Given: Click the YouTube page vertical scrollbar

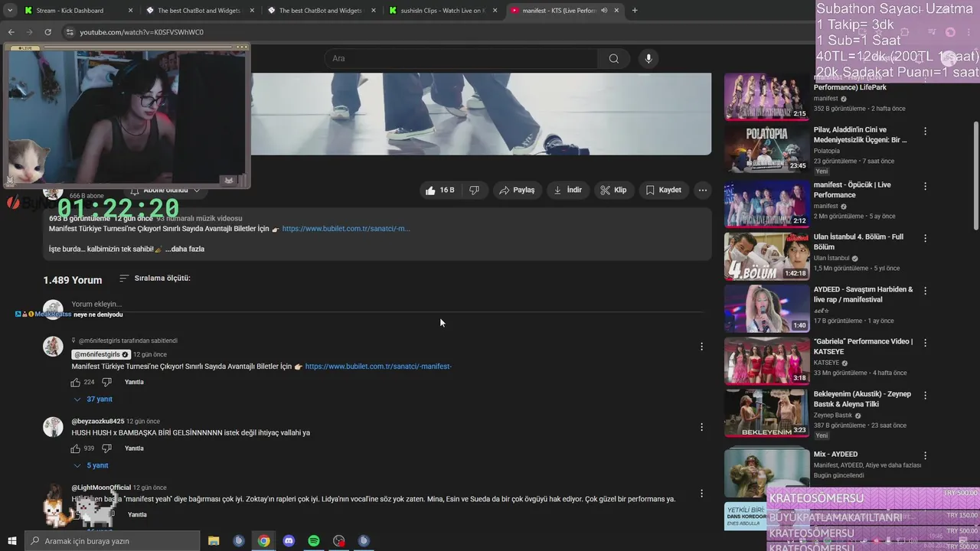Looking at the screenshot, I should [x=975, y=174].
